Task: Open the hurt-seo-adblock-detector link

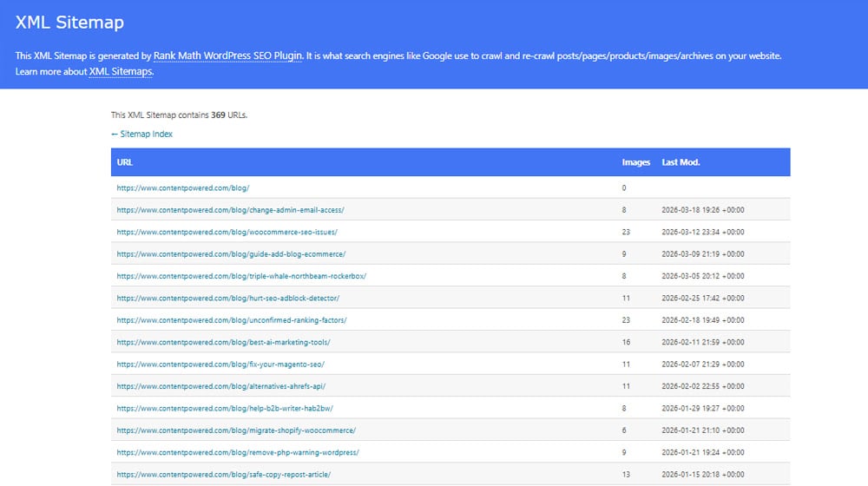Action: click(228, 299)
